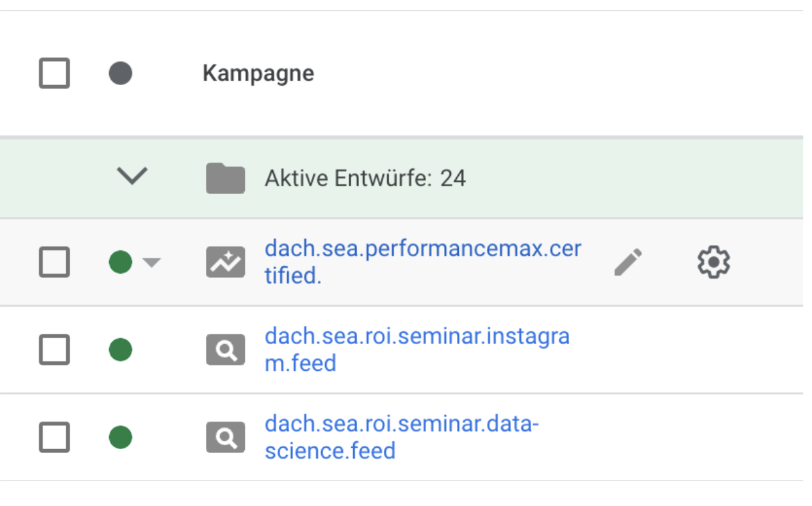Click the gray status dot in header
812x506 pixels.
click(120, 73)
